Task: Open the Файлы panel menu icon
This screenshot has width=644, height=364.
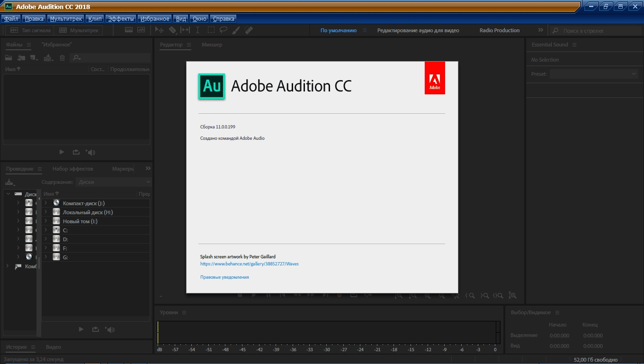Action: (29, 45)
